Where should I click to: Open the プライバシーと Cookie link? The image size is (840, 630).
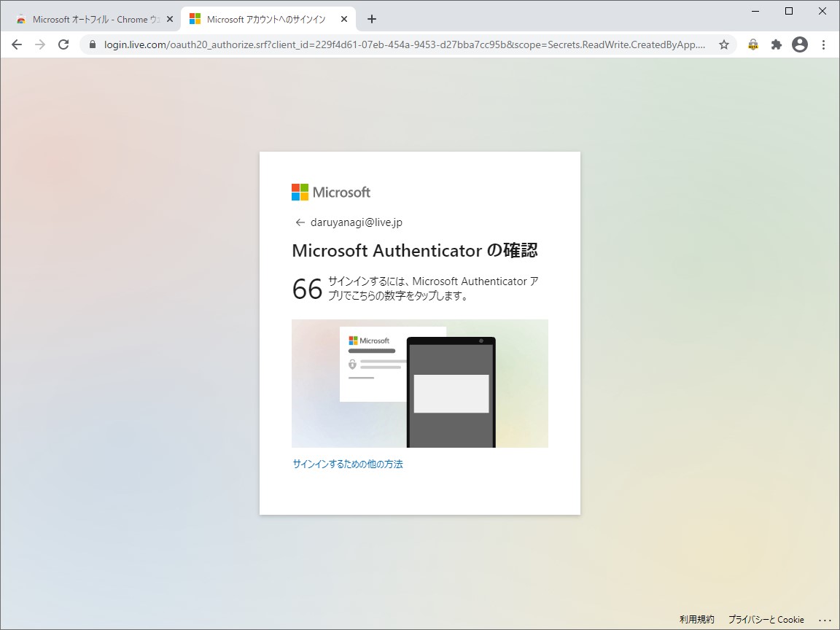[766, 619]
